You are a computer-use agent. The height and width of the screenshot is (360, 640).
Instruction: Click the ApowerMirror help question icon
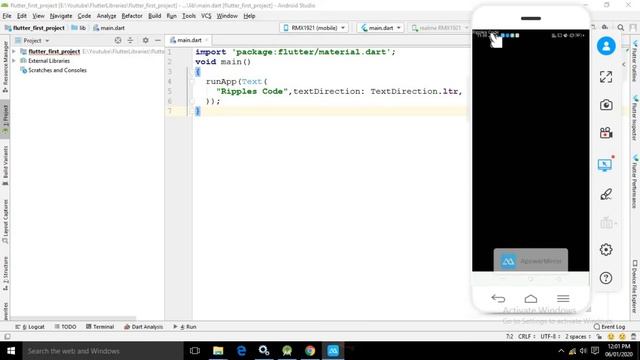point(606,278)
